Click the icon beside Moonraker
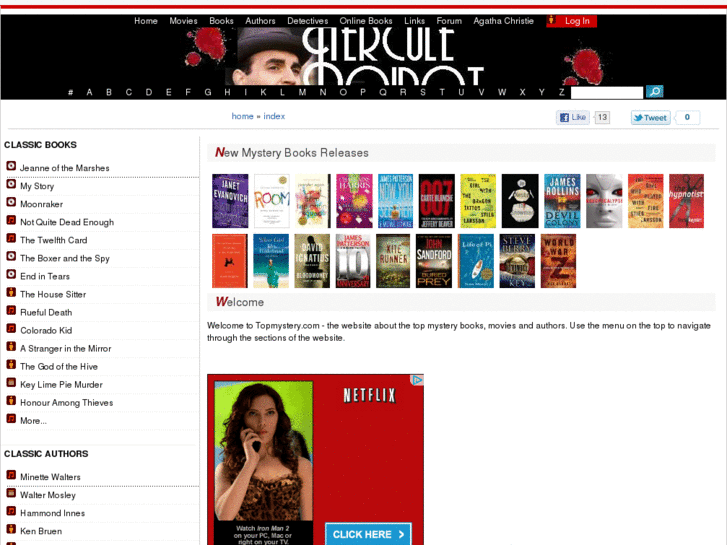This screenshot has height=545, width=727. coord(11,202)
